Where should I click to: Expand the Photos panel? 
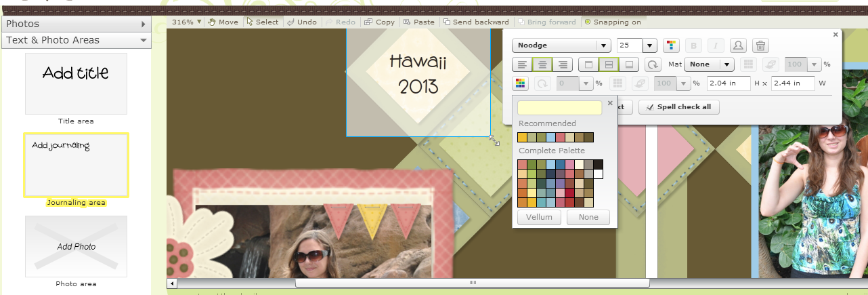75,24
